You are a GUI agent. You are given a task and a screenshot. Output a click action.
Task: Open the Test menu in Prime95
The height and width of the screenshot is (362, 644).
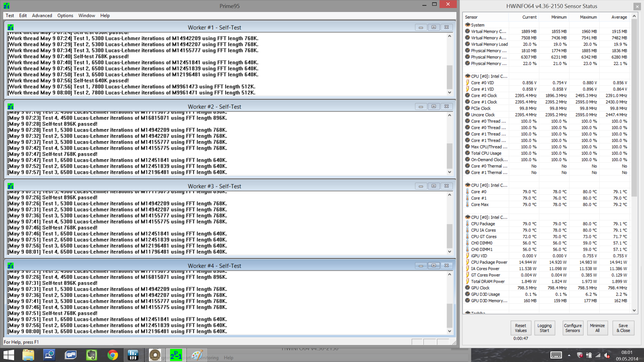tap(10, 15)
